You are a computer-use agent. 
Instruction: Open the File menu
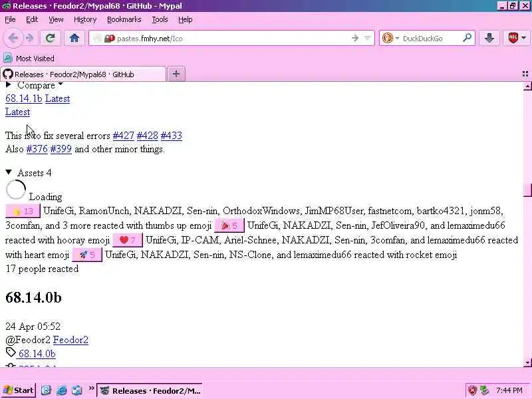coord(10,20)
